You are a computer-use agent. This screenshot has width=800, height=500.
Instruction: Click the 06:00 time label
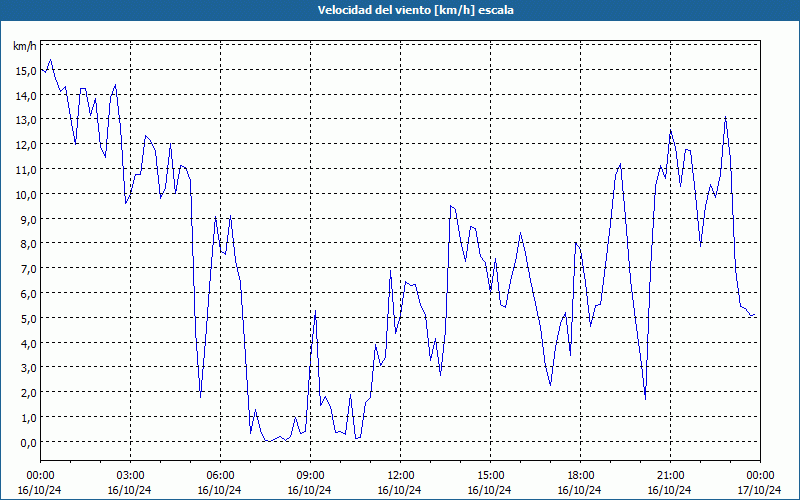tap(220, 476)
